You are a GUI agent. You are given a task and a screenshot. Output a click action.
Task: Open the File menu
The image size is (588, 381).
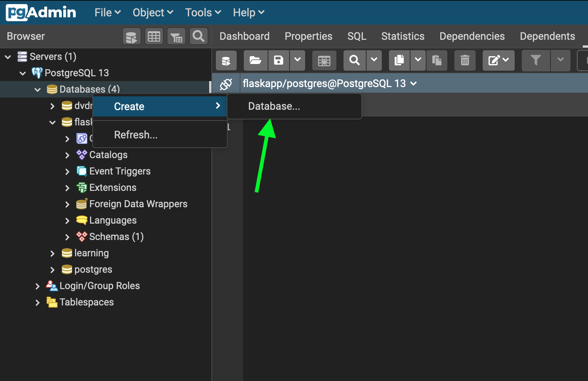[x=108, y=13]
